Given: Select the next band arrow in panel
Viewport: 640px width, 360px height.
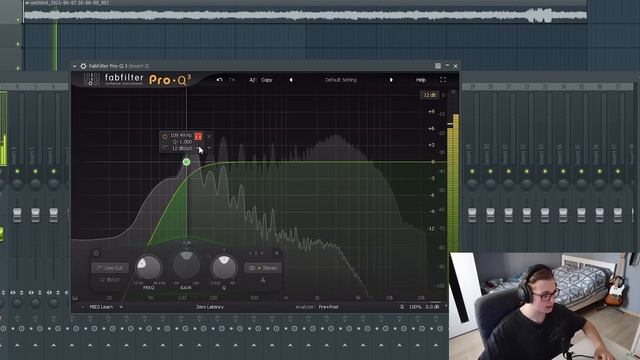Looking at the screenshot, I should pyautogui.click(x=262, y=253).
